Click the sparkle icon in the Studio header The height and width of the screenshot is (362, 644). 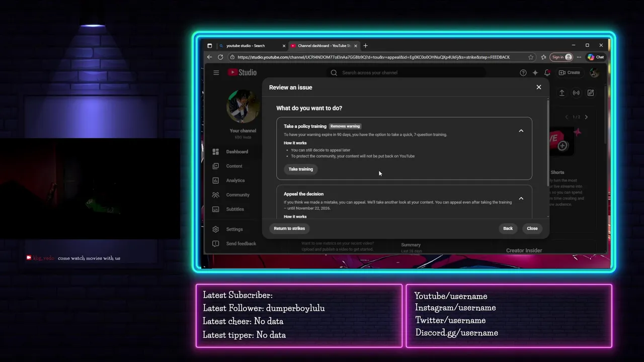click(x=535, y=72)
